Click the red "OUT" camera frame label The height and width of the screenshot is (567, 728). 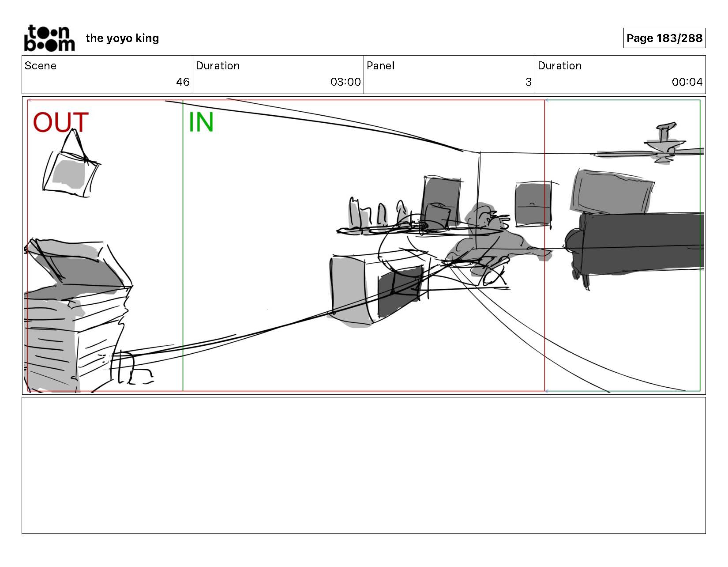tap(61, 122)
